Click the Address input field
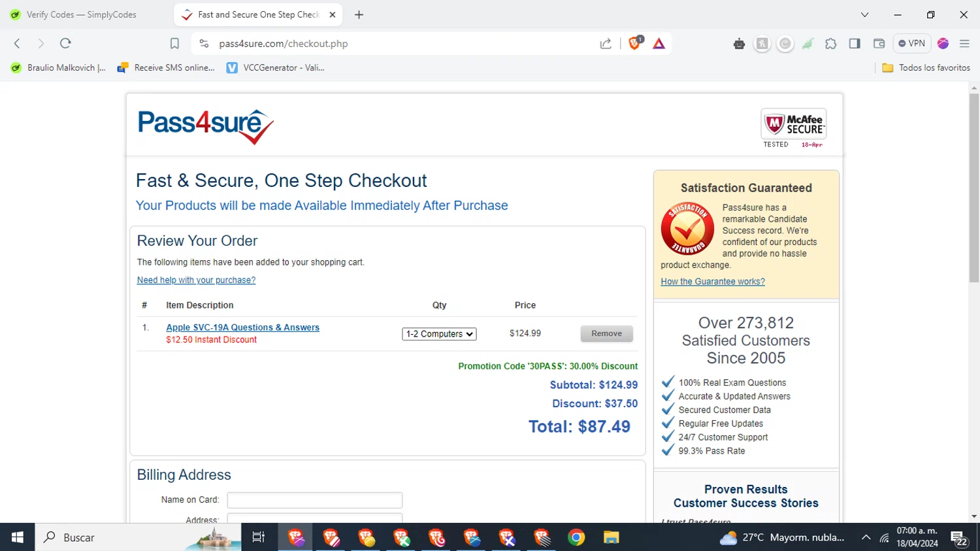Viewport: 980px width, 551px height. (x=315, y=518)
